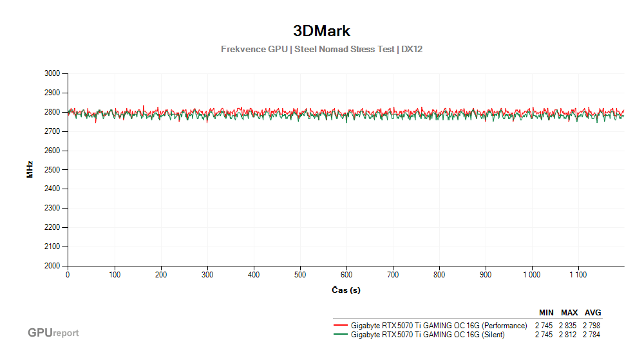Click the 700 x-axis tick label
Viewport: 644px width, 354px height.
(x=393, y=275)
